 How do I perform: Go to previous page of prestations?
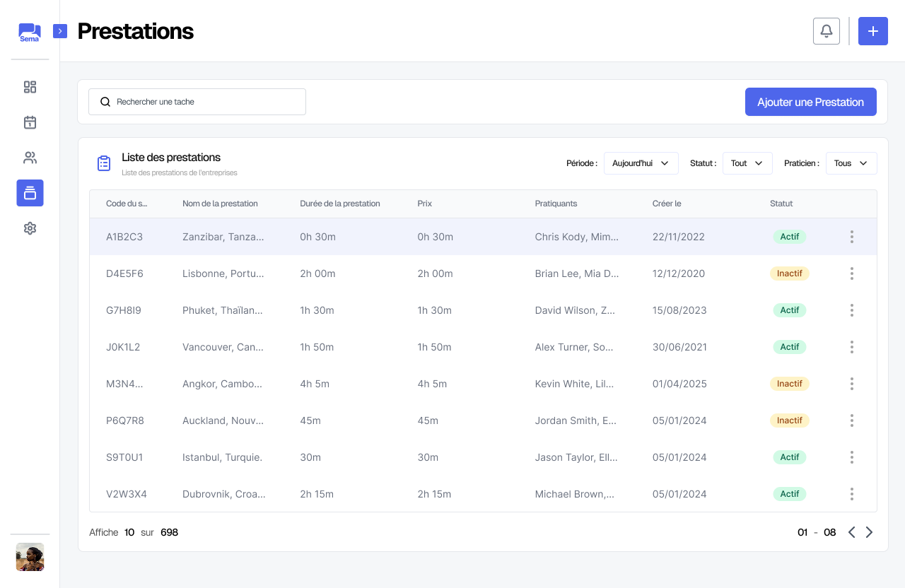[851, 532]
